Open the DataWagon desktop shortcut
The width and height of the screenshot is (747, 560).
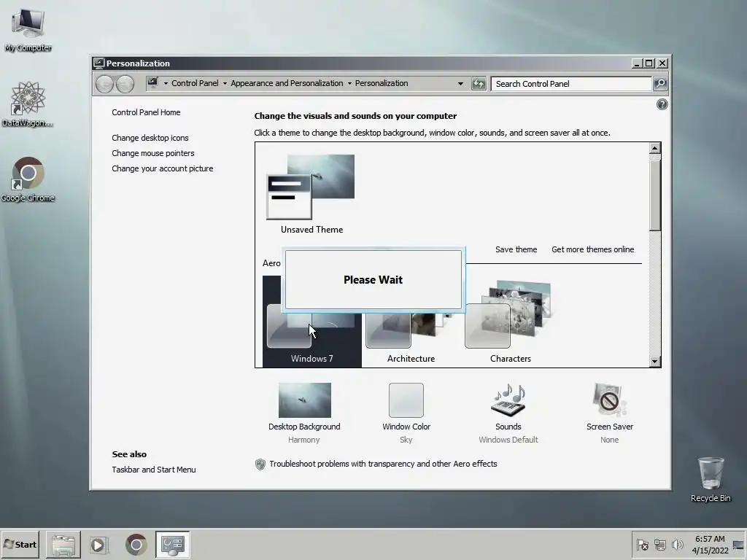pyautogui.click(x=28, y=104)
